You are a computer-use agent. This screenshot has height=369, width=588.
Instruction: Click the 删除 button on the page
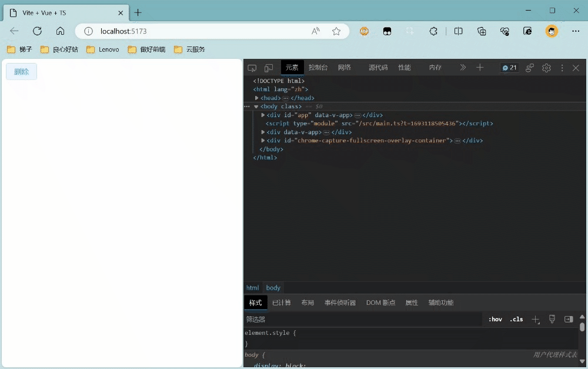[x=21, y=71]
